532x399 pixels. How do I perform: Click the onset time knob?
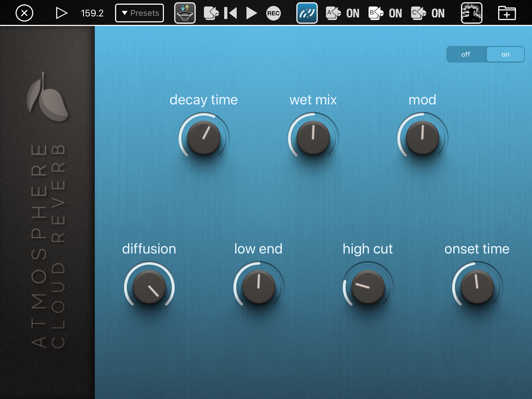[477, 287]
